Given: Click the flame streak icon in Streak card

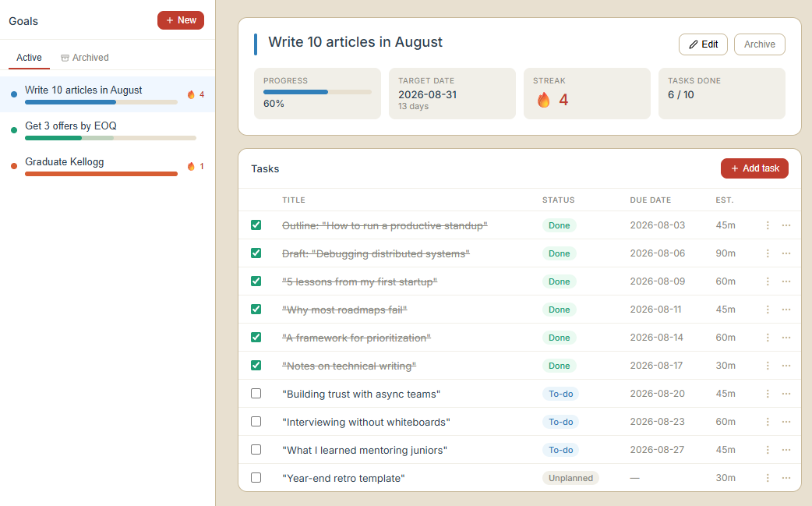Looking at the screenshot, I should 543,100.
